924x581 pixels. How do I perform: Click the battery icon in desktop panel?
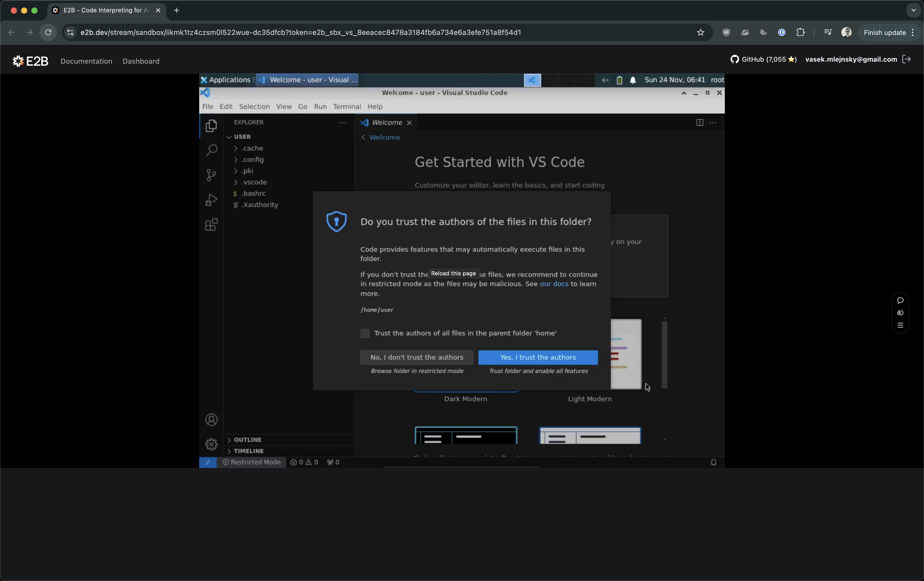click(x=619, y=80)
